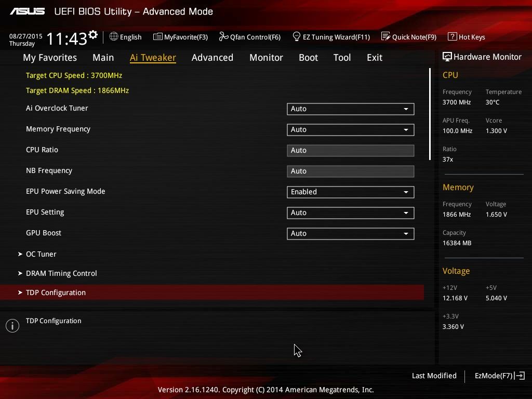Click the Ai Overclock Tuner label
The height and width of the screenshot is (399, 532).
coord(57,108)
